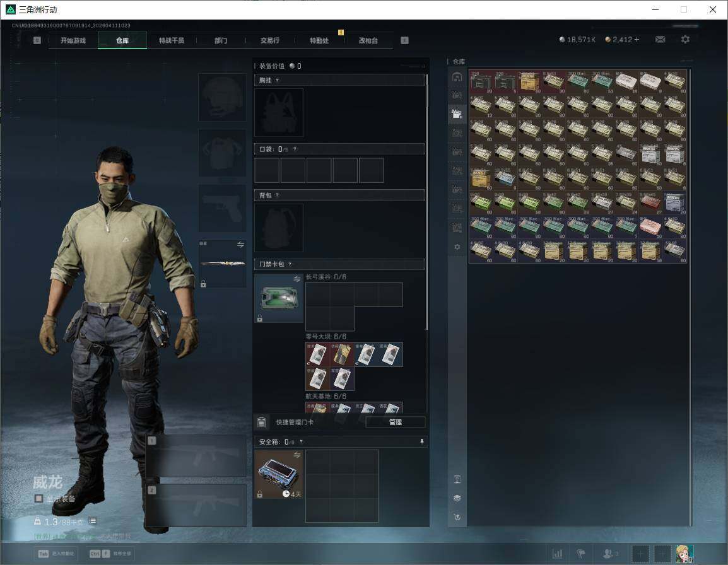
Task: Open warehouse sidebar settings gear
Action: pyautogui.click(x=457, y=247)
